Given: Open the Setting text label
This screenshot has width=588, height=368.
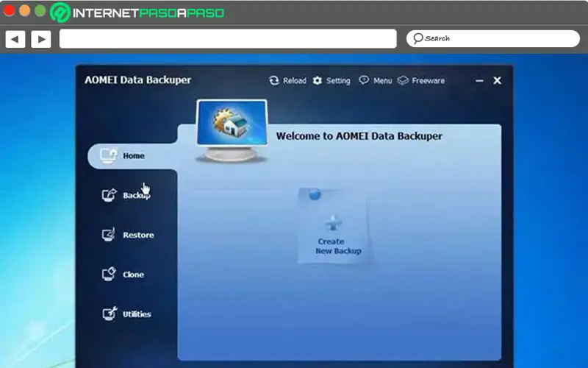Looking at the screenshot, I should (338, 81).
